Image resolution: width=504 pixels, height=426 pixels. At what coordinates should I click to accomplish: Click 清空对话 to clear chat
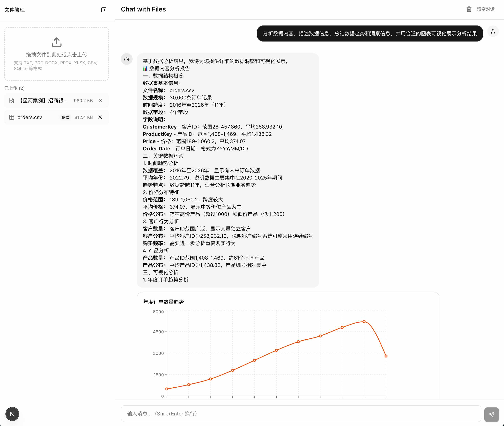485,9
